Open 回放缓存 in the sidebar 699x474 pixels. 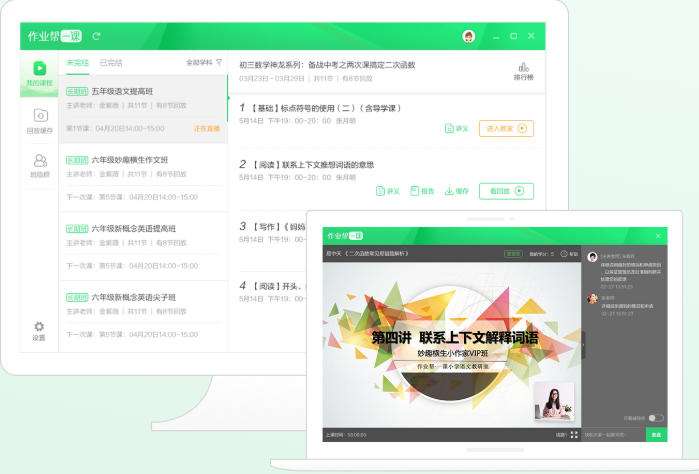[x=39, y=121]
